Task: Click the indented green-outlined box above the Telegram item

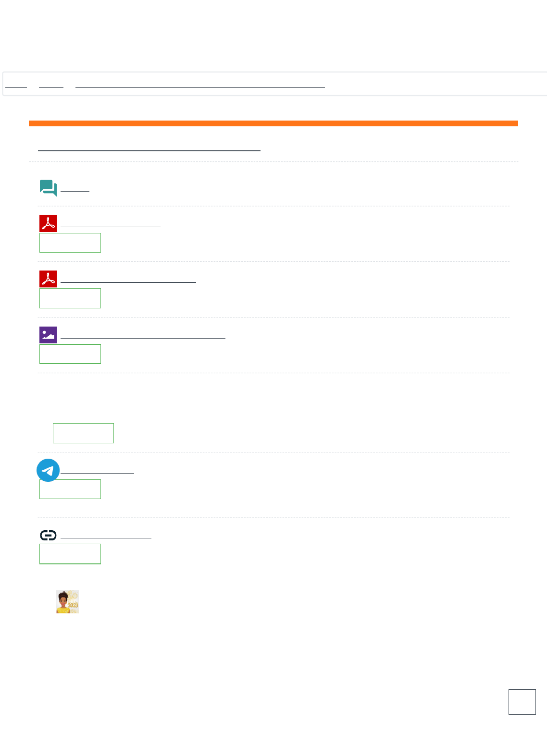Action: tap(83, 433)
